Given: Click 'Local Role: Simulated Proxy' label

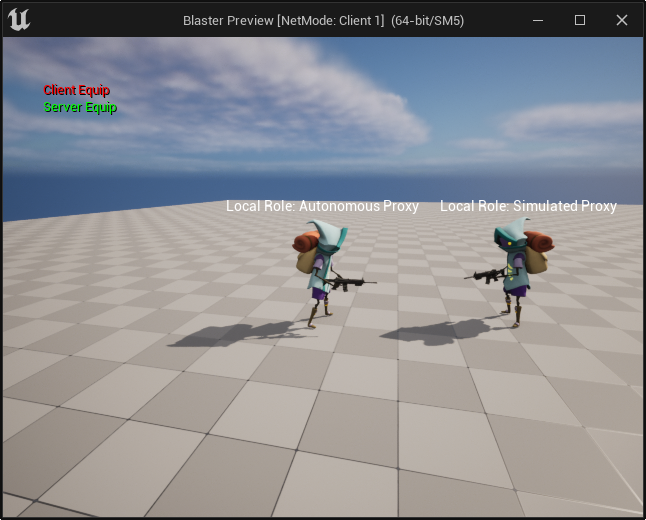Looking at the screenshot, I should (x=528, y=206).
